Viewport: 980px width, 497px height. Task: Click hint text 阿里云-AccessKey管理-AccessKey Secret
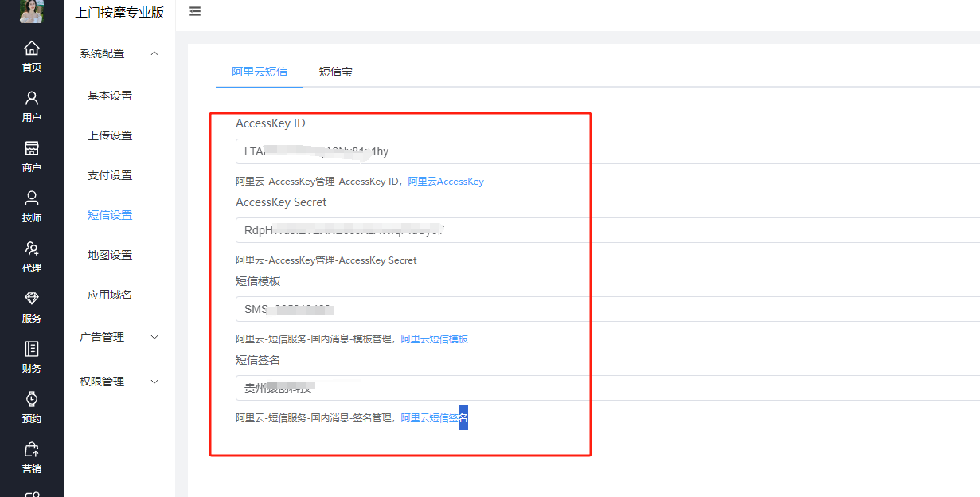tap(326, 260)
